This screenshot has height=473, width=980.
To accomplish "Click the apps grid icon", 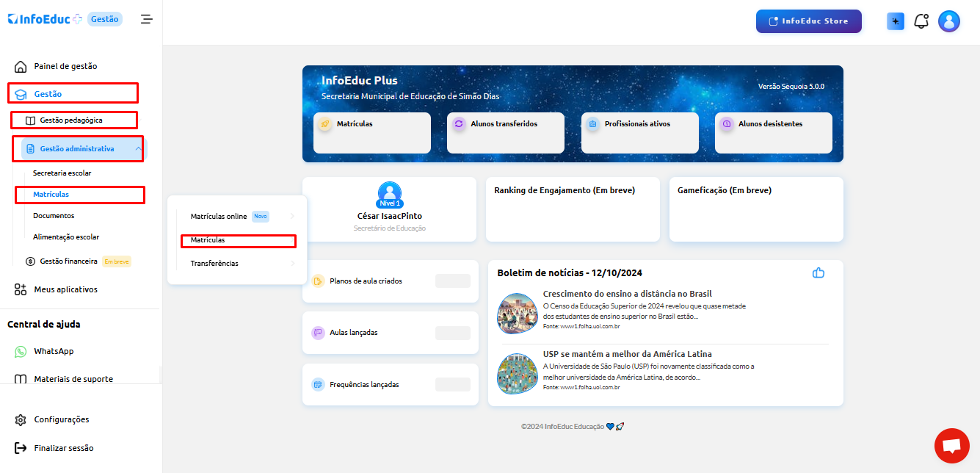I will 21,289.
